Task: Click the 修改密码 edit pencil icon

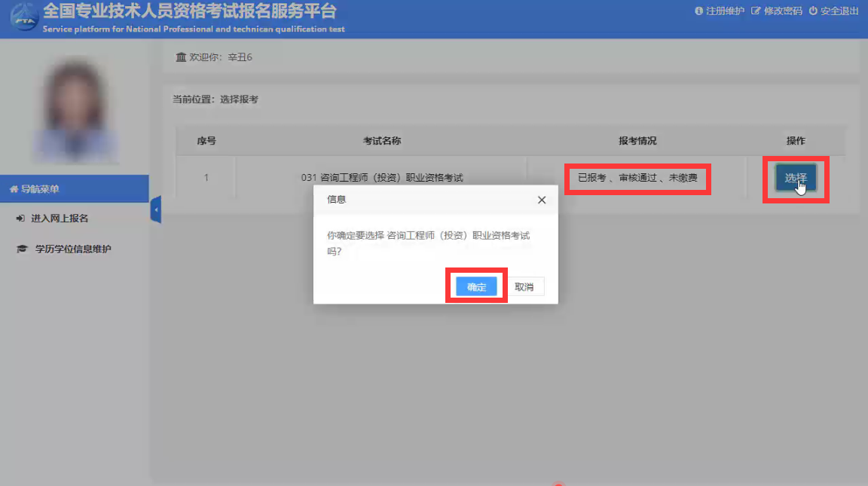Action: point(756,11)
